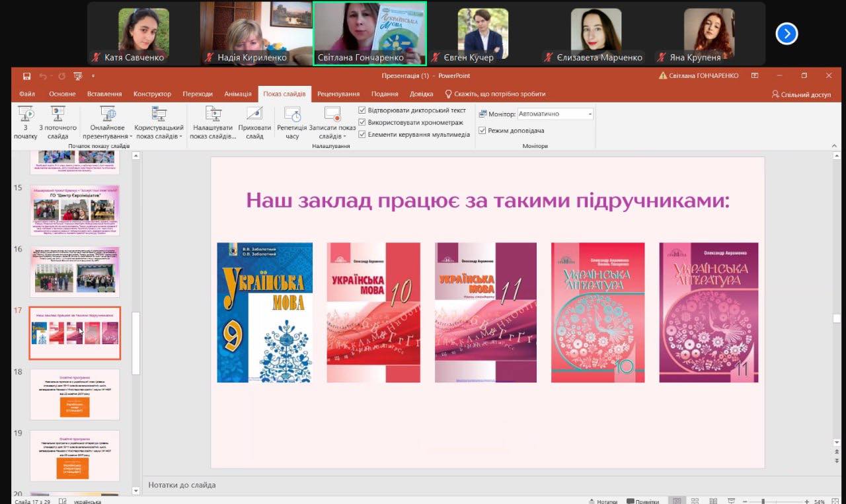
Task: Toggle «Режим доповідача» checkbox
Action: 482,131
